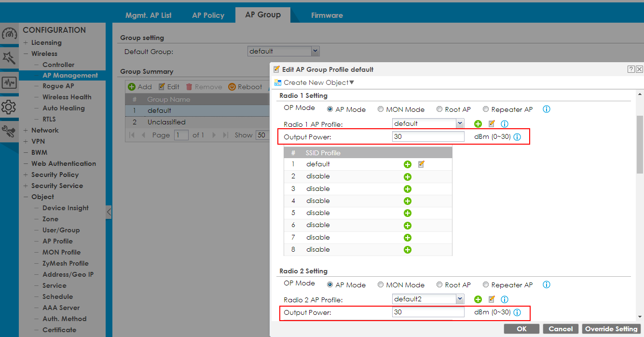Switch to the AP Policy tab

pyautogui.click(x=208, y=15)
